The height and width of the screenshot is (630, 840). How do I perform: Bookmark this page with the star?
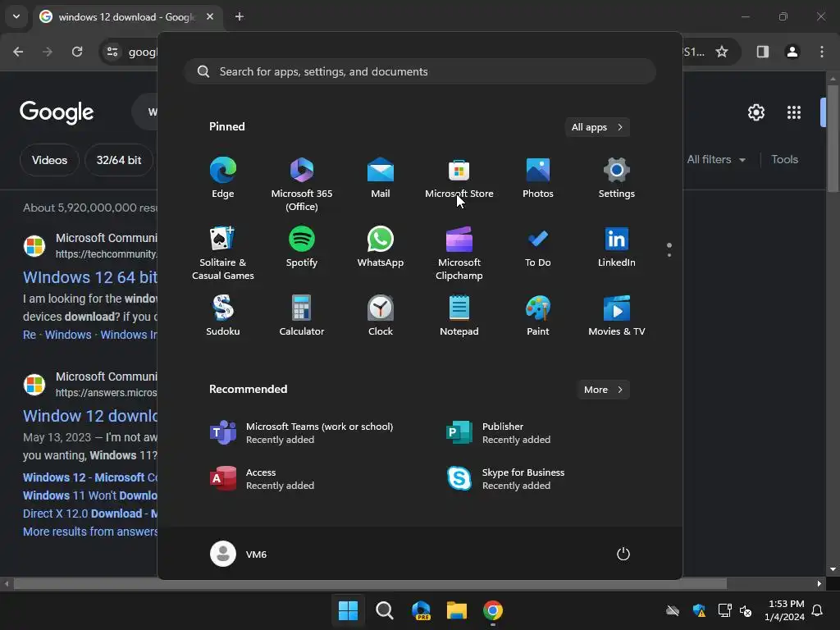click(x=722, y=52)
